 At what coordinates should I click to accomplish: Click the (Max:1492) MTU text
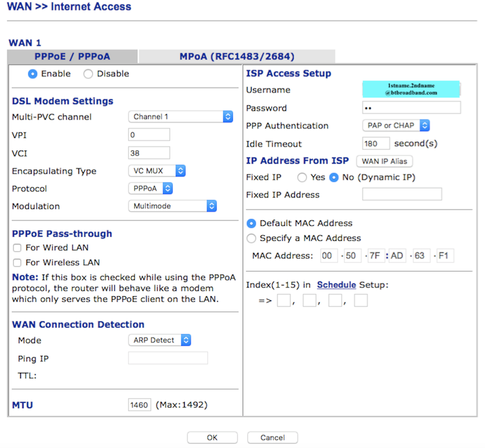tap(182, 405)
